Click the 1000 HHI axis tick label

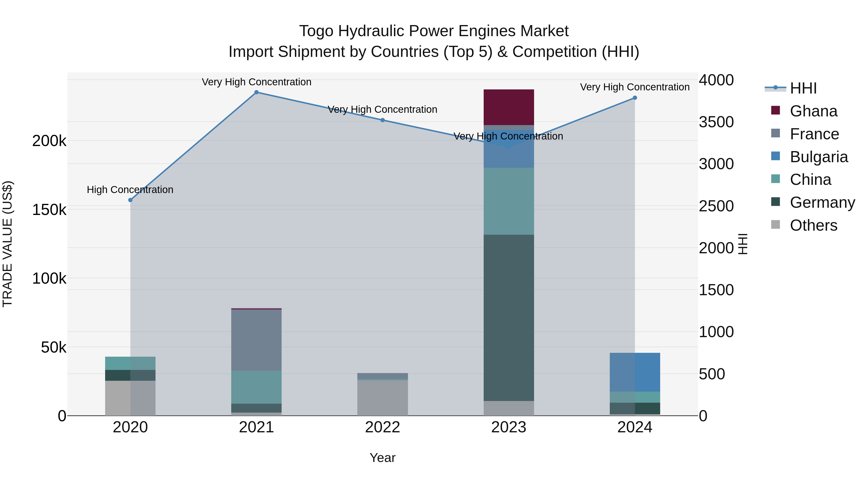(716, 332)
